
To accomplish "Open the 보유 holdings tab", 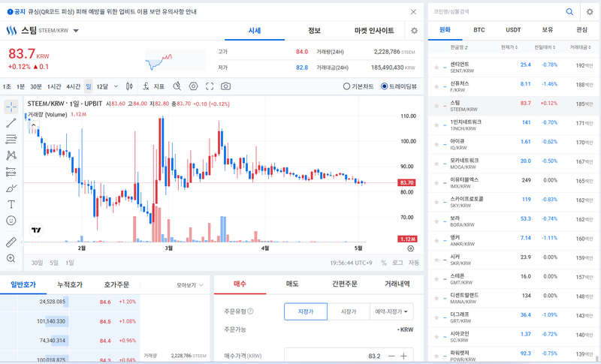I will click(x=548, y=30).
